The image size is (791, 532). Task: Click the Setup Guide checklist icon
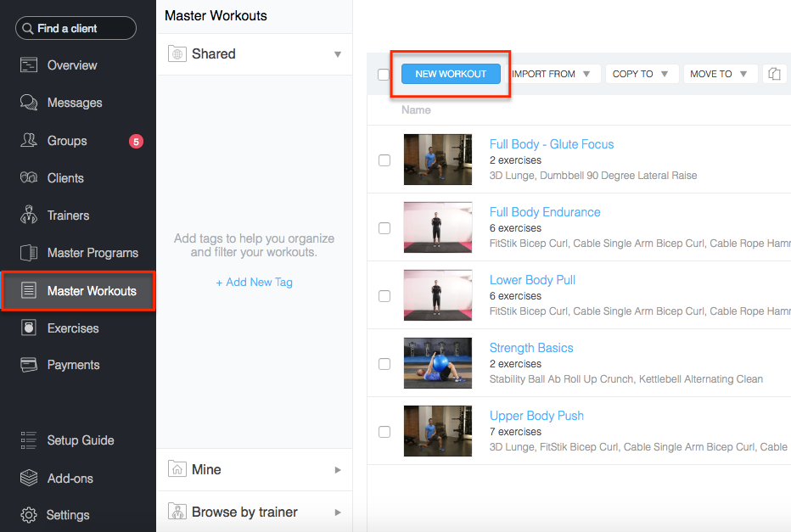(x=29, y=440)
